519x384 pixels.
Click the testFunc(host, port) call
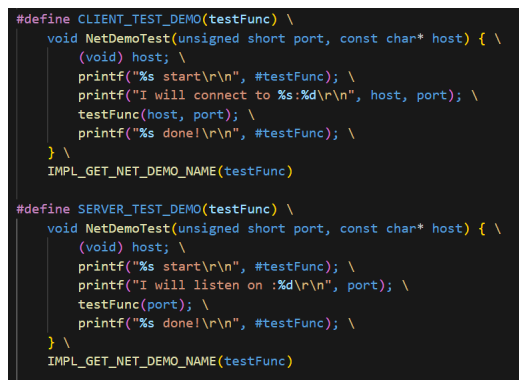click(x=158, y=115)
